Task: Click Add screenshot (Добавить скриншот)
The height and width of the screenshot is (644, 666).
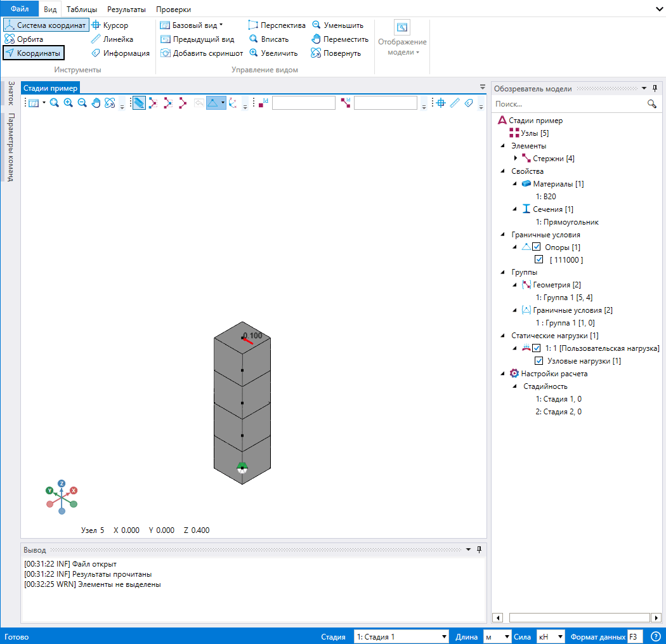Action: 201,53
